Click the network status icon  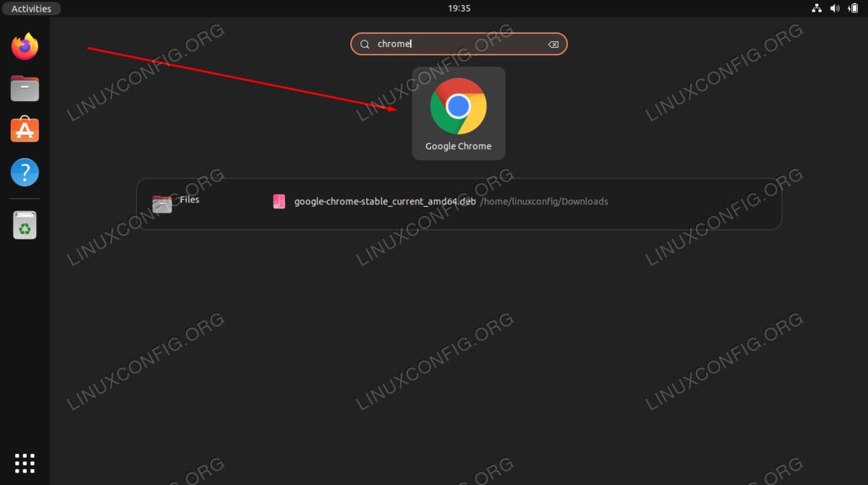tap(817, 9)
